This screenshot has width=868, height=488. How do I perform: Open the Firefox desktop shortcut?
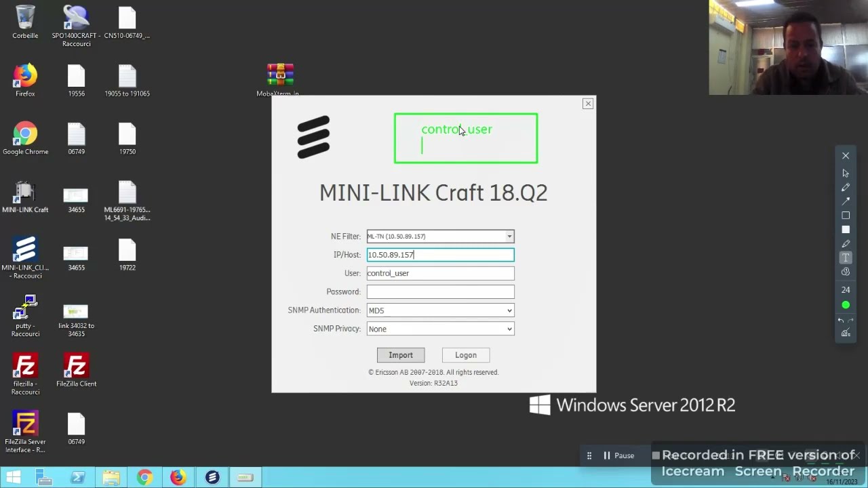click(25, 80)
